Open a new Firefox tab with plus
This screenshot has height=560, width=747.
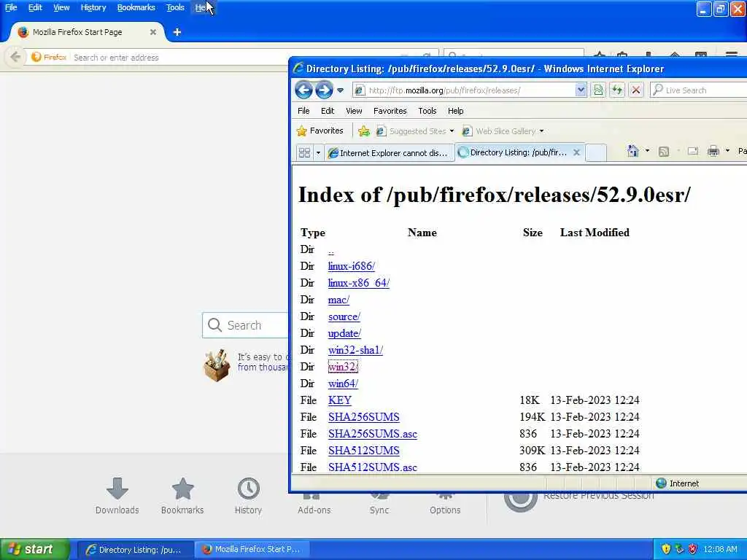(177, 32)
